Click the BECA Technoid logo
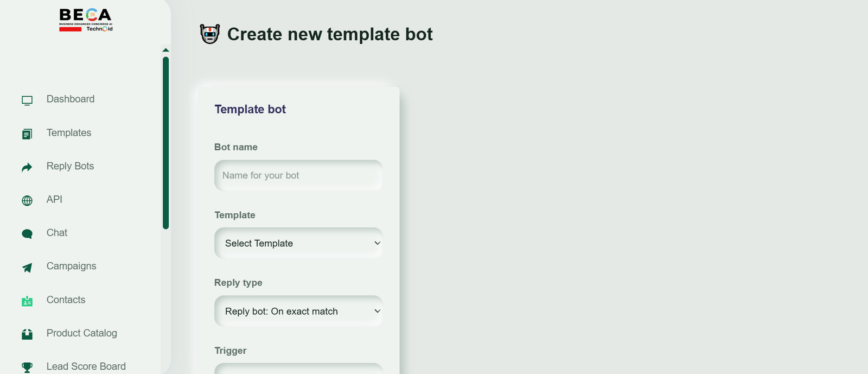 [86, 20]
